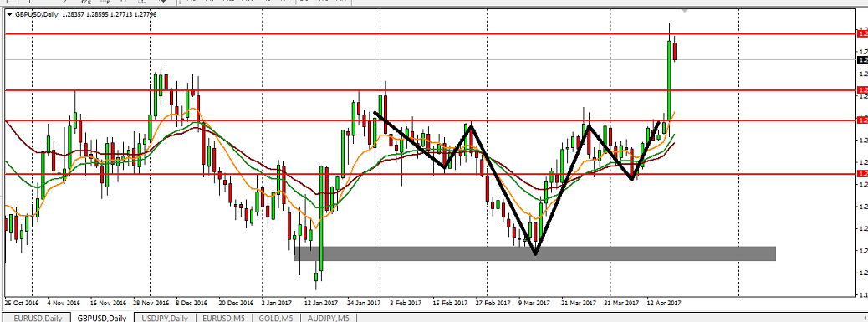Click the 15 Feb 2017 date label
This screenshot has width=868, height=322.
(451, 304)
